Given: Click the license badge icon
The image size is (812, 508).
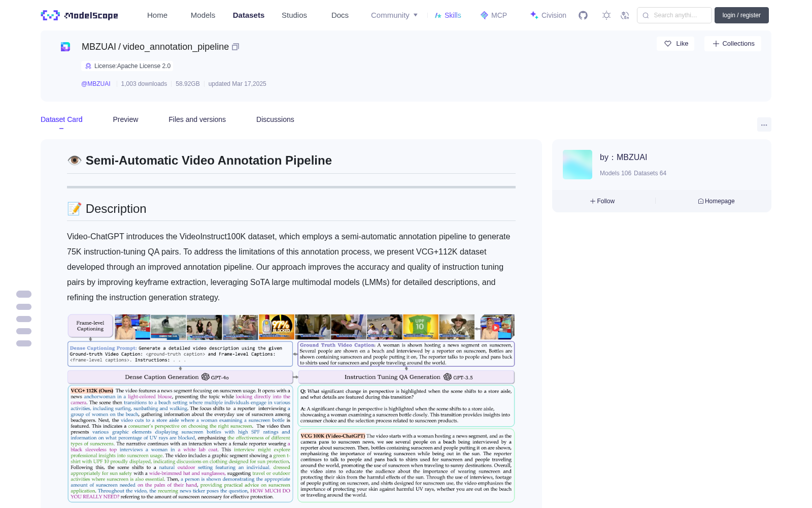Looking at the screenshot, I should point(88,66).
